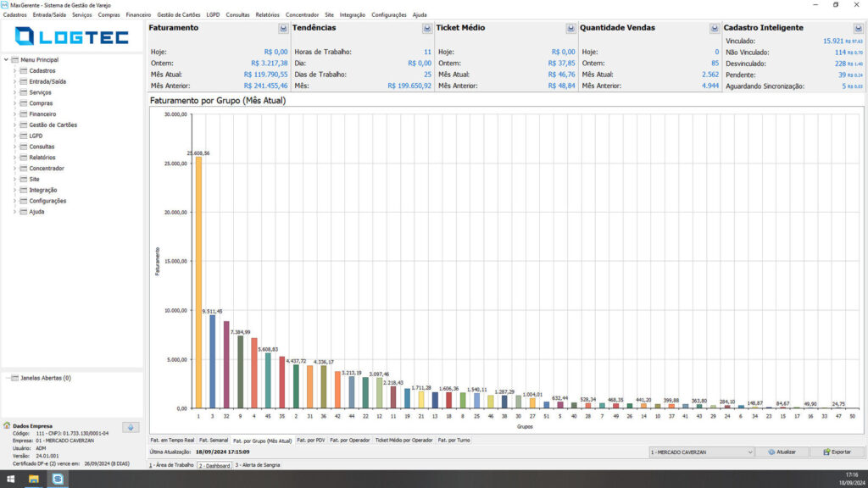Switch to Ticket Médio por Operador tab
The height and width of the screenshot is (488, 868).
tap(403, 441)
